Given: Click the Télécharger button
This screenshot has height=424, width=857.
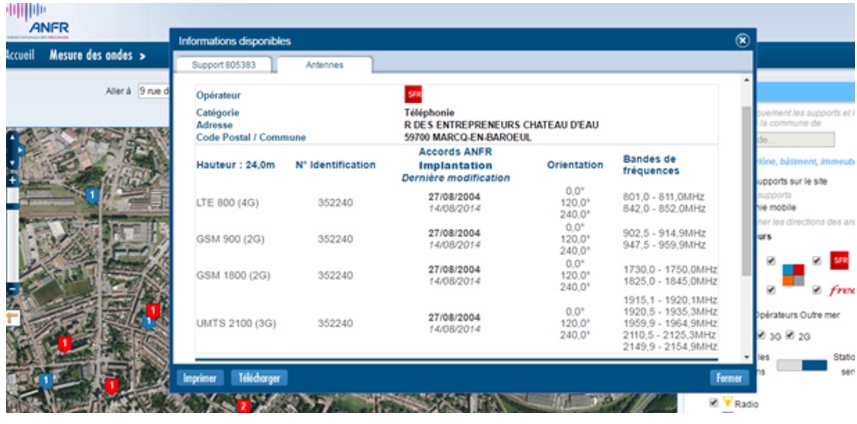Looking at the screenshot, I should tap(259, 378).
